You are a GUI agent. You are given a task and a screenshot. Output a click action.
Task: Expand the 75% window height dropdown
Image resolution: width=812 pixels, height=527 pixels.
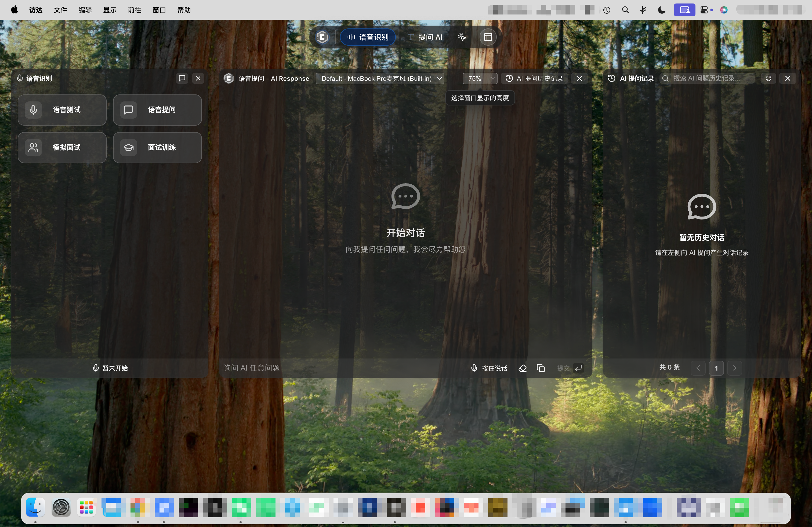click(480, 78)
